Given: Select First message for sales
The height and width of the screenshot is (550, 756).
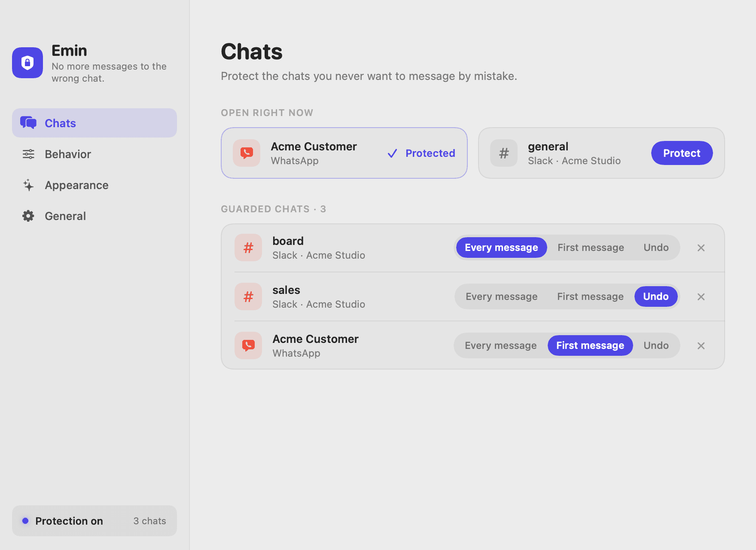Looking at the screenshot, I should (x=590, y=296).
